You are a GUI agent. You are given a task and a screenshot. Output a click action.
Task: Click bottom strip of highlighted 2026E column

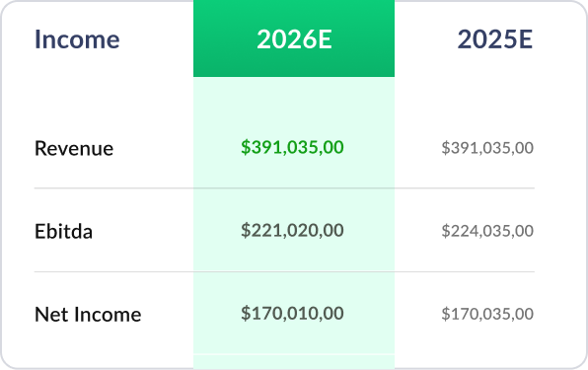coord(294,362)
